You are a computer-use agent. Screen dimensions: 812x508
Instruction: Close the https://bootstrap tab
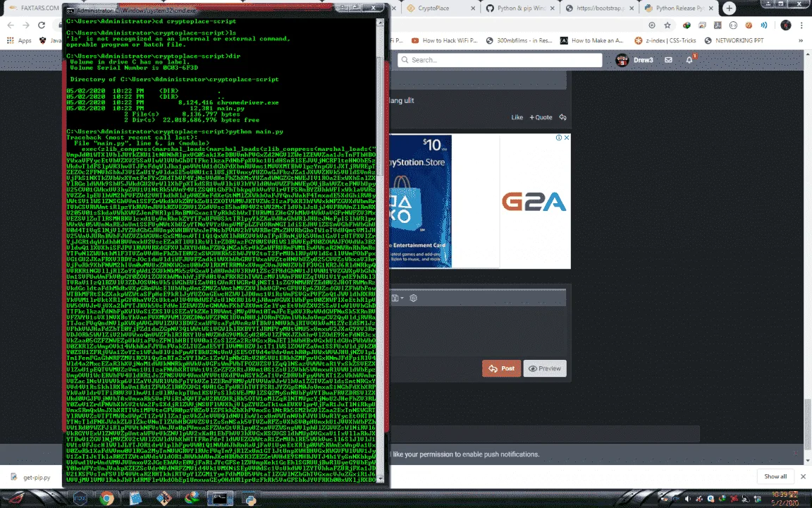632,8
